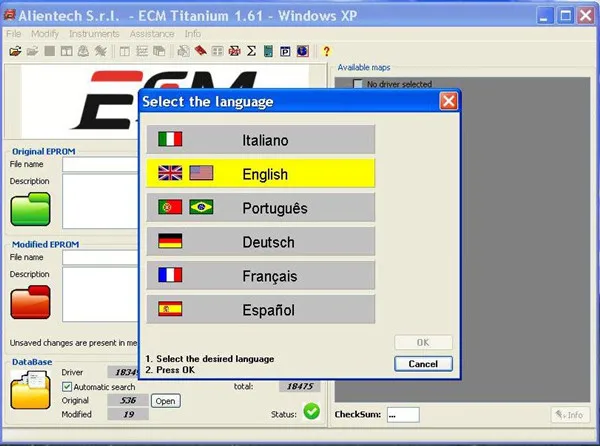
Task: Click the OK button in language dialog
Action: [423, 342]
